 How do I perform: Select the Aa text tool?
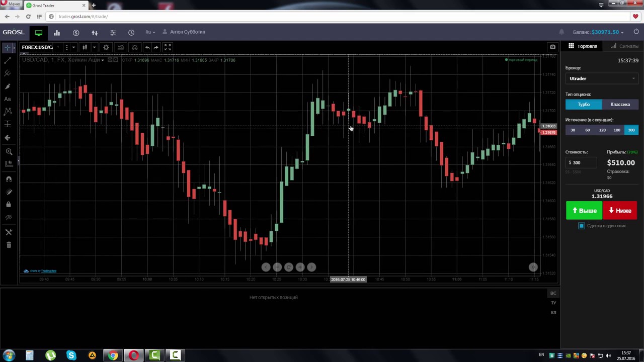(8, 99)
